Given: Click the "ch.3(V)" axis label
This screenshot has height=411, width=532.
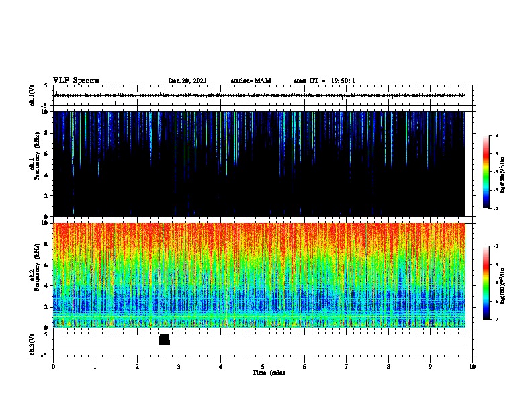Looking at the screenshot, I should (x=32, y=345).
